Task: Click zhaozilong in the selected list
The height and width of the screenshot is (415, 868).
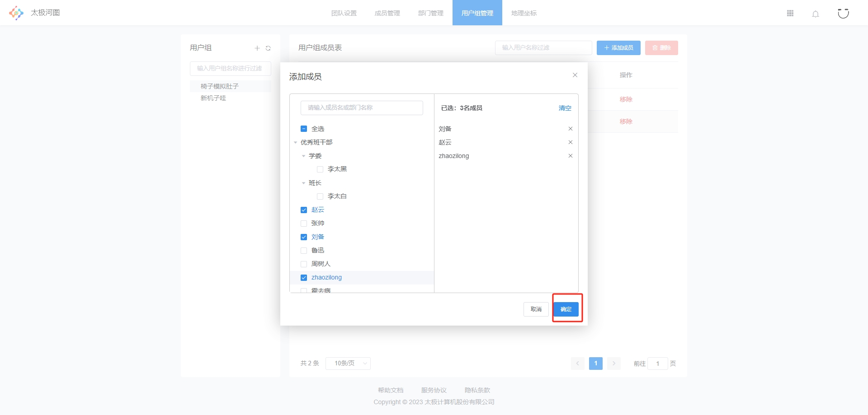Action: (x=453, y=156)
